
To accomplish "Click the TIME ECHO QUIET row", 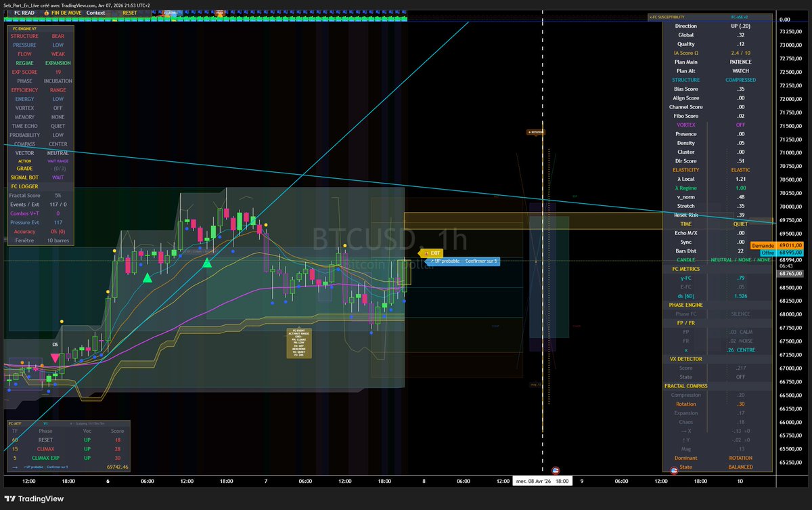I will click(40, 126).
